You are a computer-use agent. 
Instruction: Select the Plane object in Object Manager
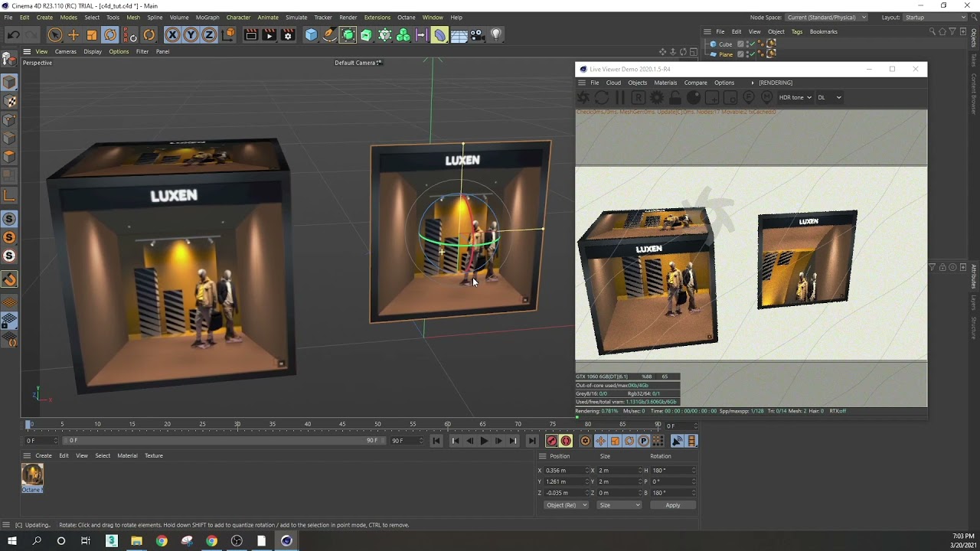click(x=725, y=54)
